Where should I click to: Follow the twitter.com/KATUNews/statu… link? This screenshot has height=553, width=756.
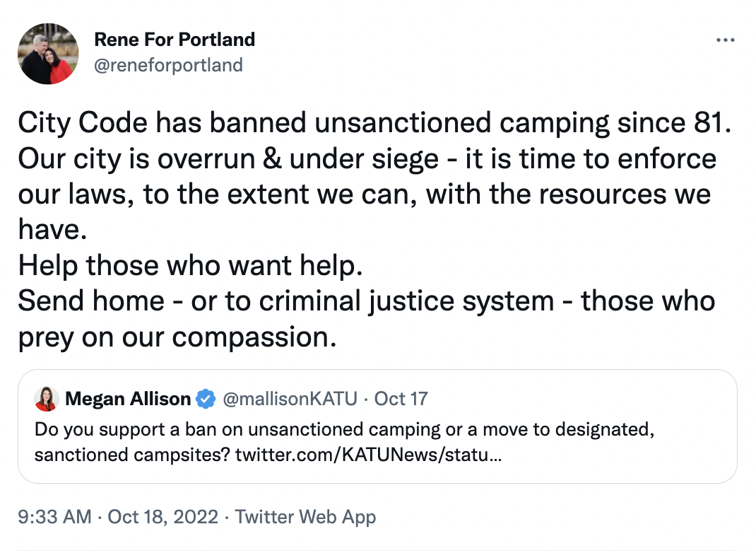[369, 453]
